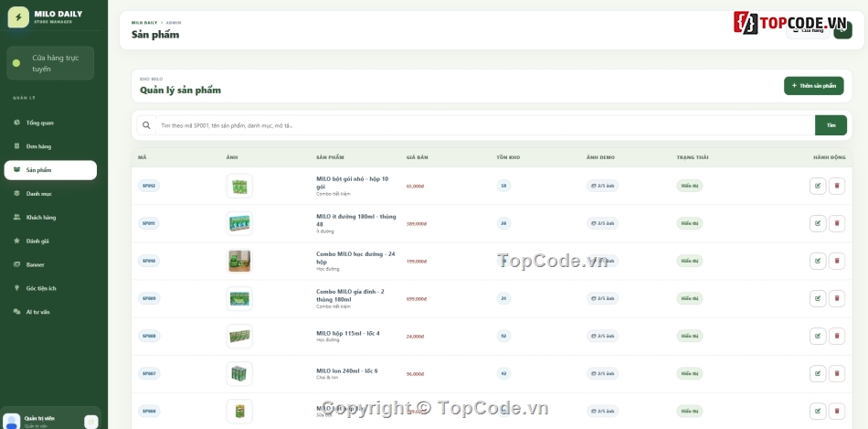The image size is (868, 429).
Task: Open Banner in the sidebar
Action: pyautogui.click(x=50, y=264)
